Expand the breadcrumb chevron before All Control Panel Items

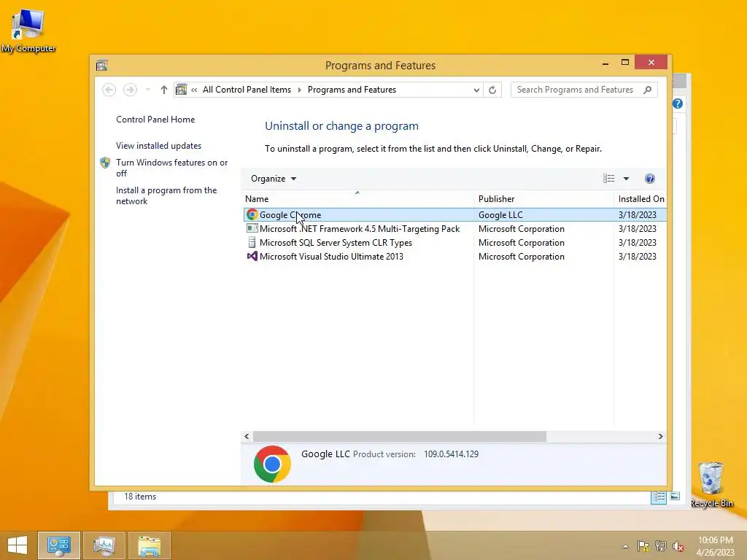coord(194,90)
